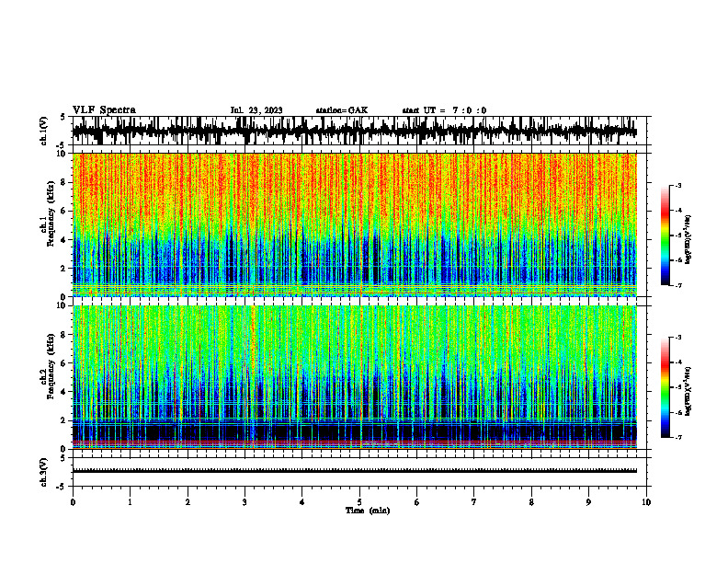Click the "-7" label on ch.2 color bar
Viewport: 728px width, 563px height.
coord(677,438)
